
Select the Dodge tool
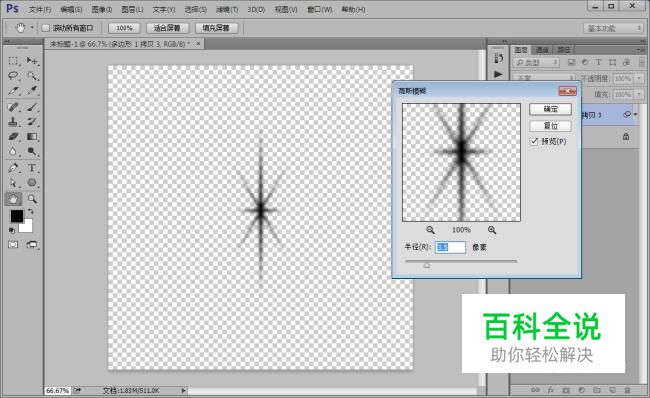pos(32,151)
